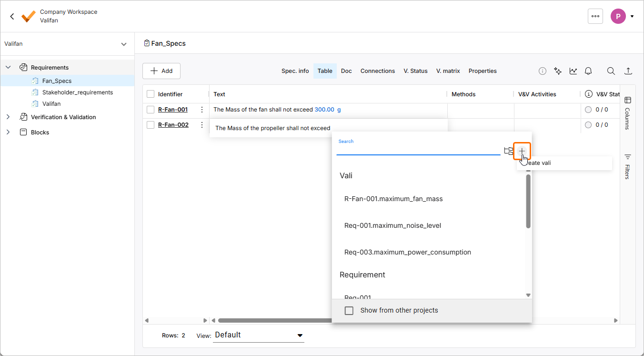Click the export upload icon

[628, 71]
